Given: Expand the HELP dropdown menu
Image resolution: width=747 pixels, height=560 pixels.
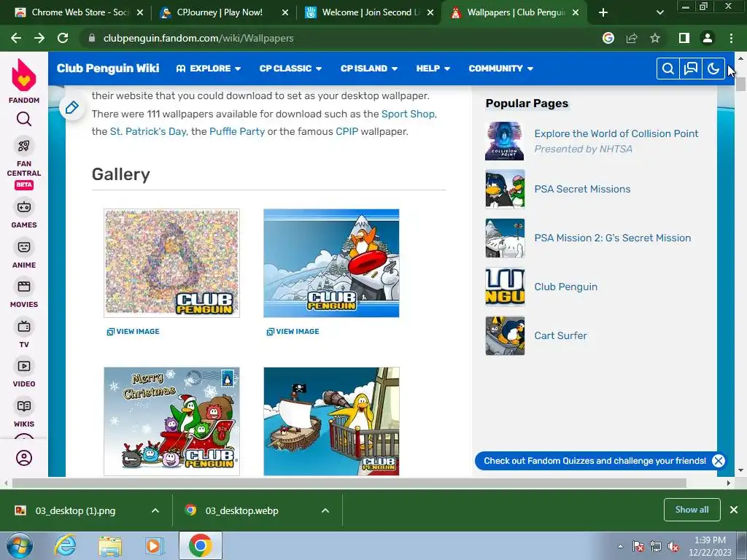Looking at the screenshot, I should coord(433,69).
